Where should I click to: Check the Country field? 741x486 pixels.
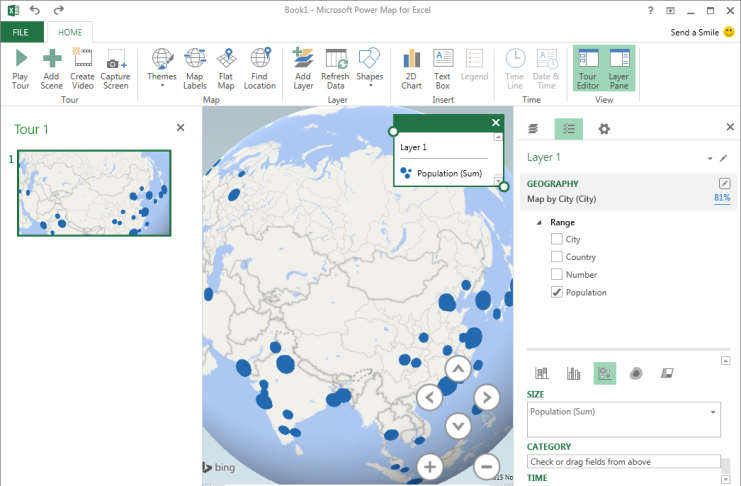557,257
